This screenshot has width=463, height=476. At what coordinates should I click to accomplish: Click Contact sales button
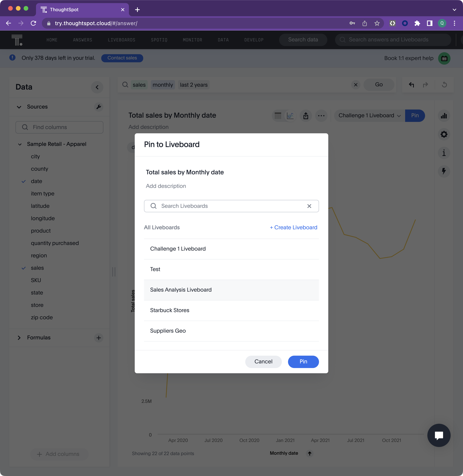[122, 58]
